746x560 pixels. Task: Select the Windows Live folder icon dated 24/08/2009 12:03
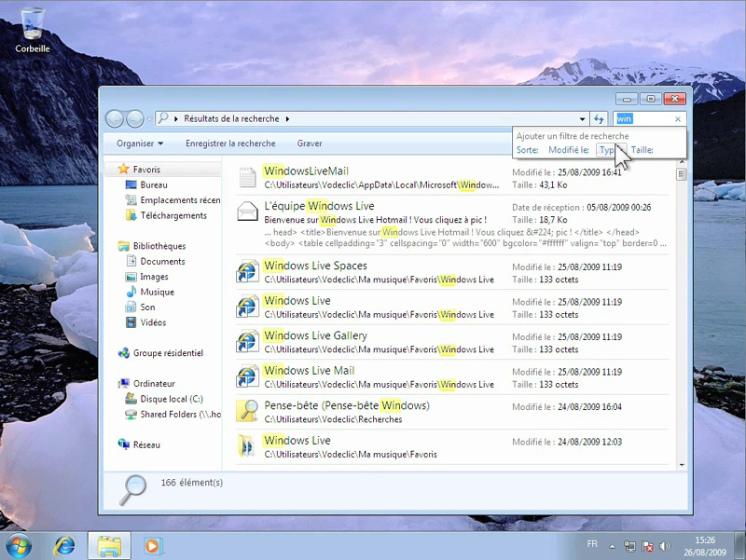click(247, 446)
